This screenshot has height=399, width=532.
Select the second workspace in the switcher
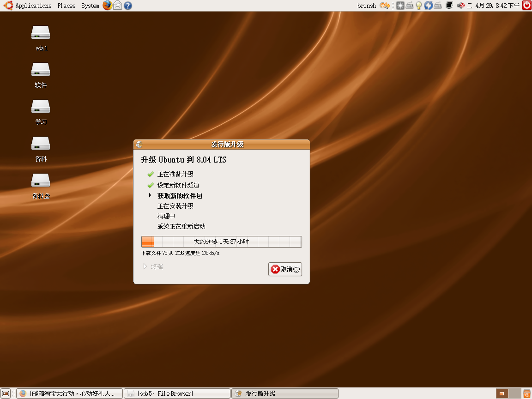[515, 393]
